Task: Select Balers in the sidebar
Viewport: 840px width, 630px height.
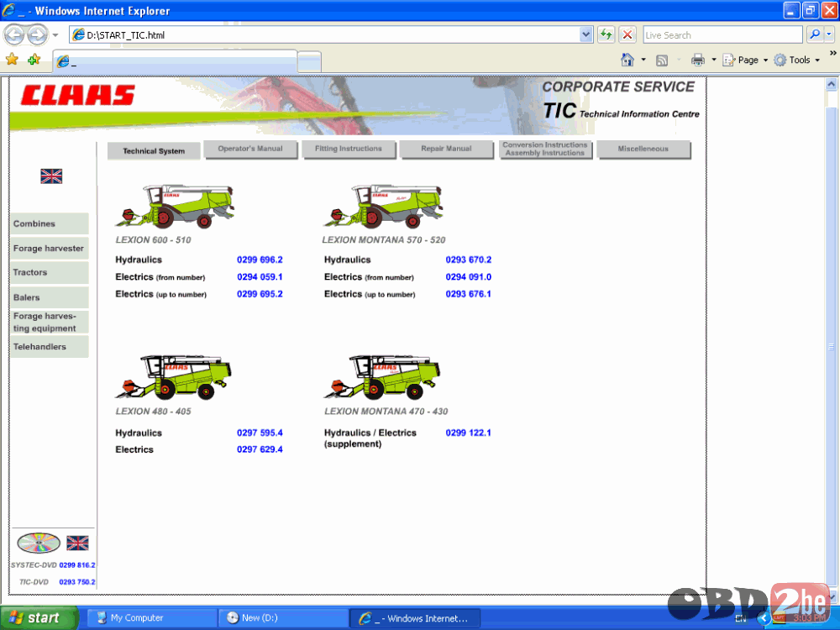Action: click(50, 298)
